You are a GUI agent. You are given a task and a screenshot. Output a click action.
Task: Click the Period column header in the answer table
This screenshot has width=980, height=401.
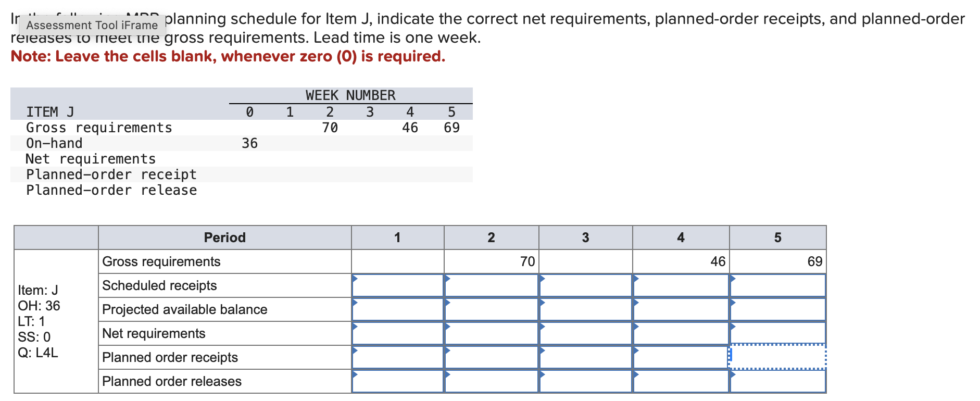225,237
